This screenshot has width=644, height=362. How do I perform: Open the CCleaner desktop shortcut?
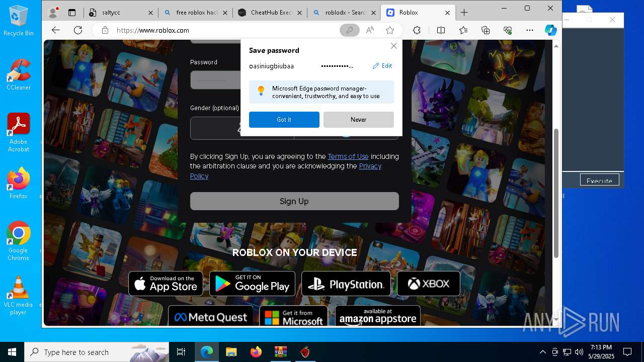click(19, 75)
